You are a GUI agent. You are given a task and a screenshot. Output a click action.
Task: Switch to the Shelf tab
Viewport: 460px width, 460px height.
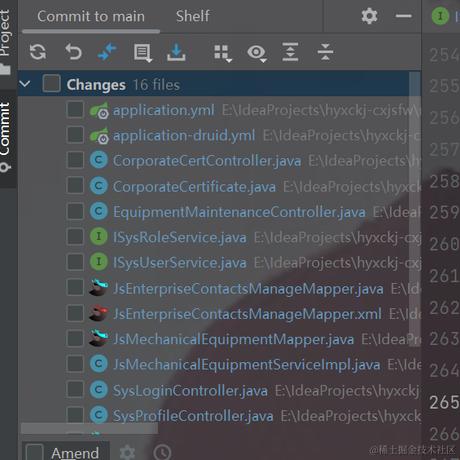tap(193, 16)
